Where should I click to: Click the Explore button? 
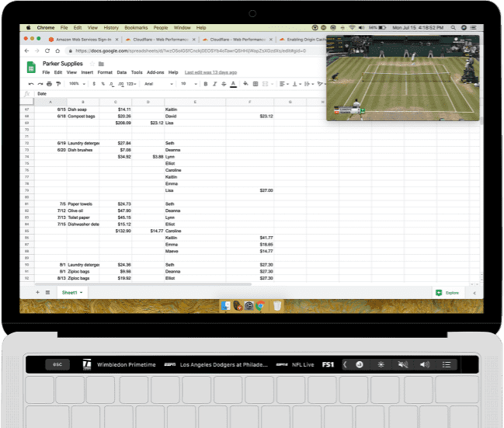(447, 293)
